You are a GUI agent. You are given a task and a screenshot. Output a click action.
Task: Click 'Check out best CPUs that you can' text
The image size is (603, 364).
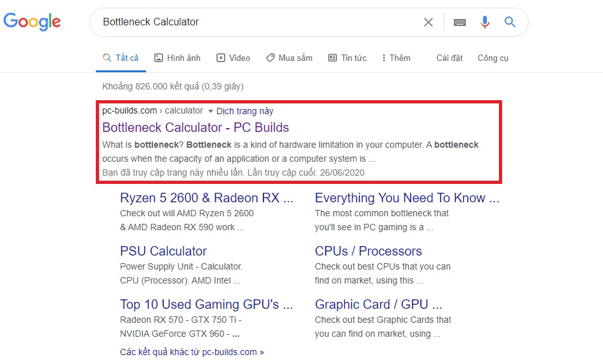(383, 266)
